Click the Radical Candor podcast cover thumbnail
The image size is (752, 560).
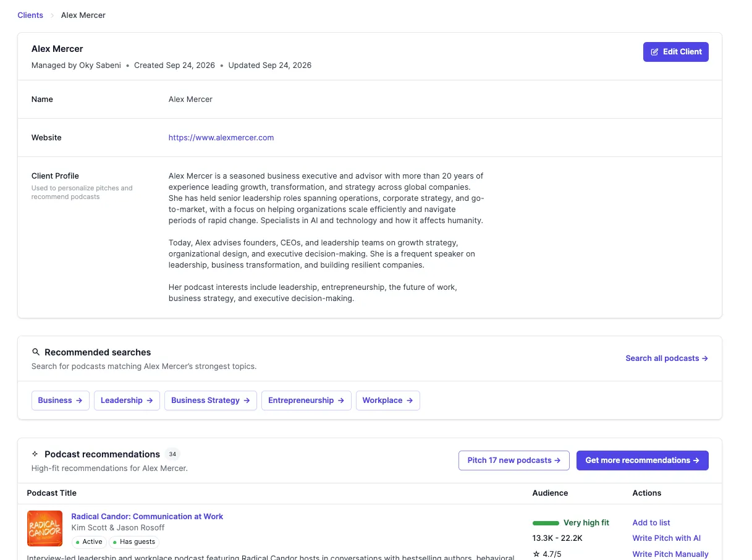44,528
